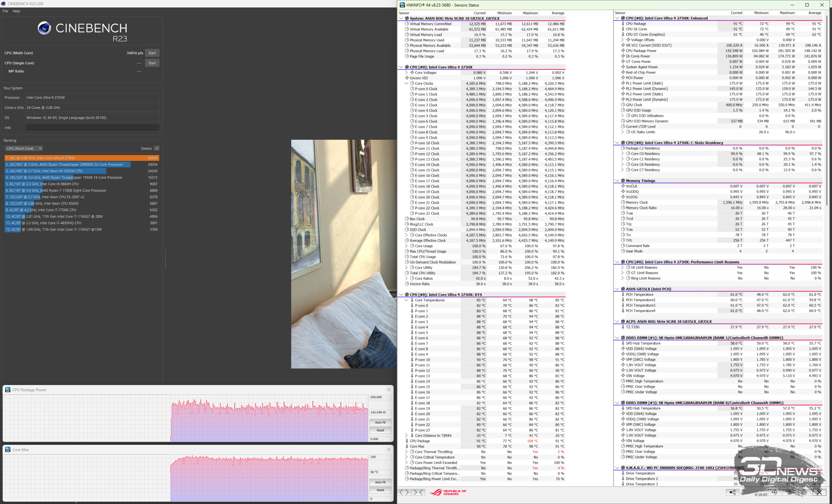Maximize the HWiNFO Sensors Status window

pos(807,5)
